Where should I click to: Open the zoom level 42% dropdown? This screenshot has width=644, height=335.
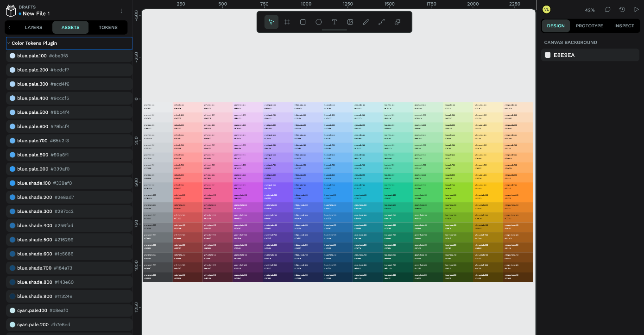pyautogui.click(x=590, y=10)
